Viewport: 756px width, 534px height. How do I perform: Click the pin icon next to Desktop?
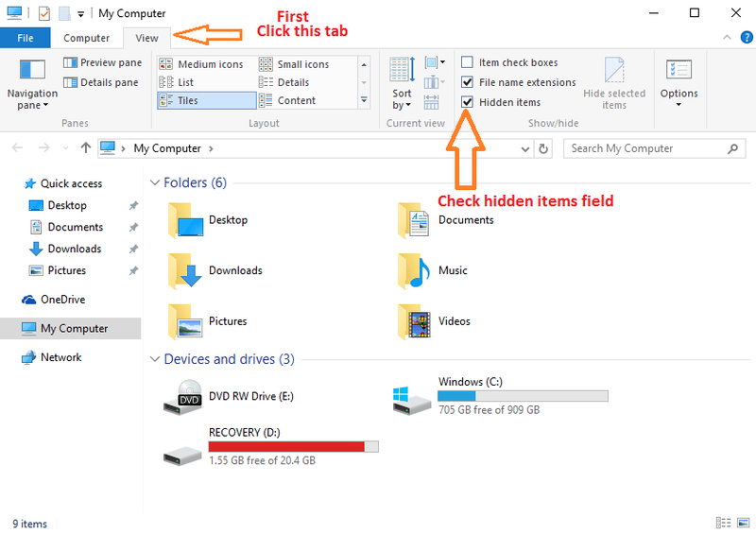[x=133, y=205]
